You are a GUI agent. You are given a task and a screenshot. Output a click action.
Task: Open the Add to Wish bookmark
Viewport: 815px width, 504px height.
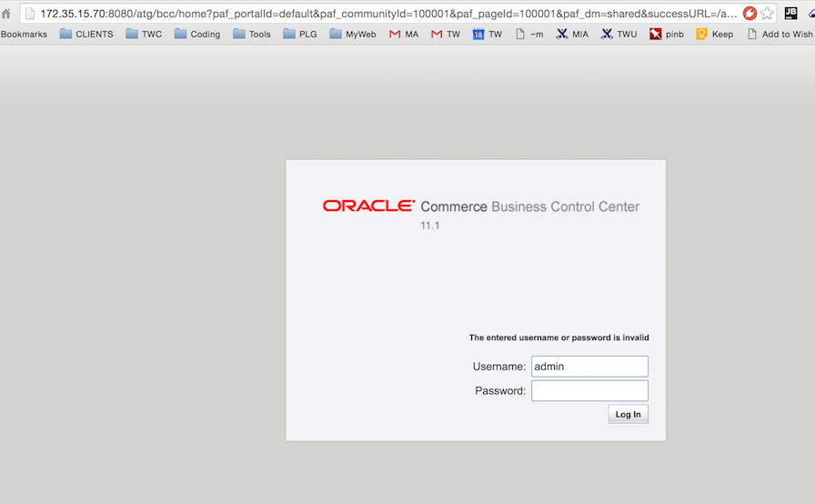(x=780, y=35)
